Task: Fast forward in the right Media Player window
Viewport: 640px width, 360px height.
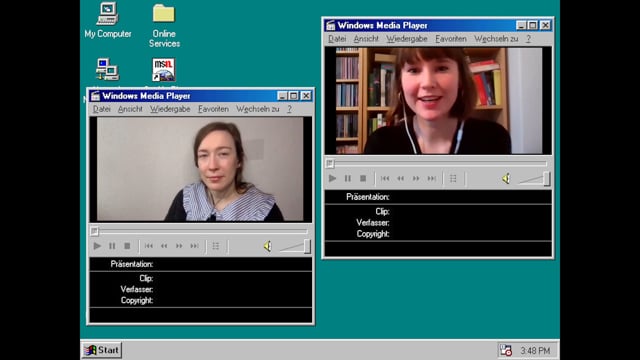Action: [x=416, y=178]
